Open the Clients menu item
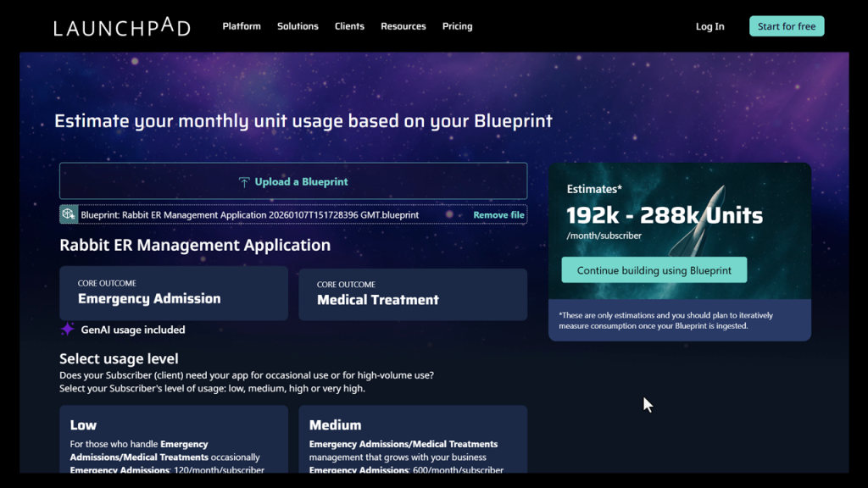 coord(349,26)
